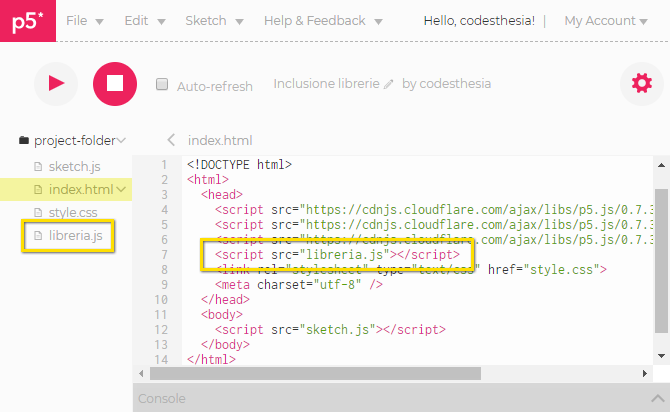Image resolution: width=670 pixels, height=412 pixels.
Task: Click the horizontal scrollbar left arrow
Action: [x=141, y=374]
